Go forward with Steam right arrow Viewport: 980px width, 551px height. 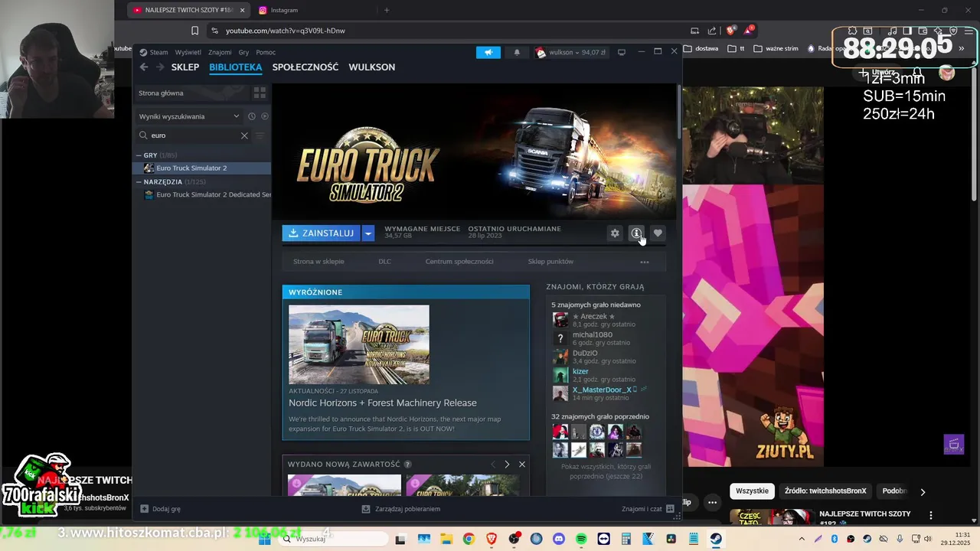coord(160,67)
